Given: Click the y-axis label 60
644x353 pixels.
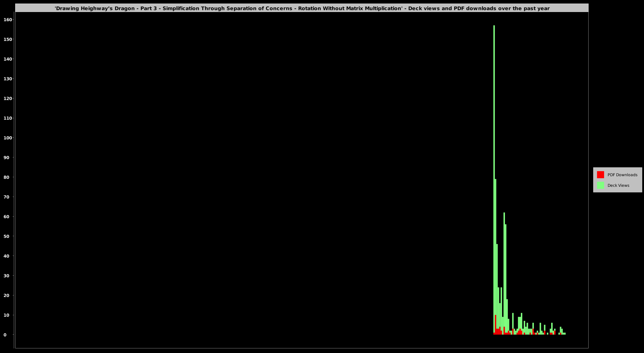Looking at the screenshot, I should tap(6, 216).
